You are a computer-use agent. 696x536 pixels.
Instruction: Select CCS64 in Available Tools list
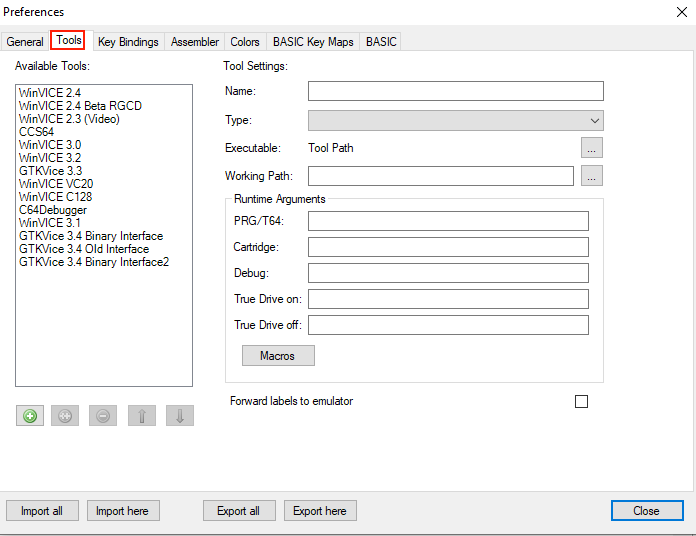[37, 132]
